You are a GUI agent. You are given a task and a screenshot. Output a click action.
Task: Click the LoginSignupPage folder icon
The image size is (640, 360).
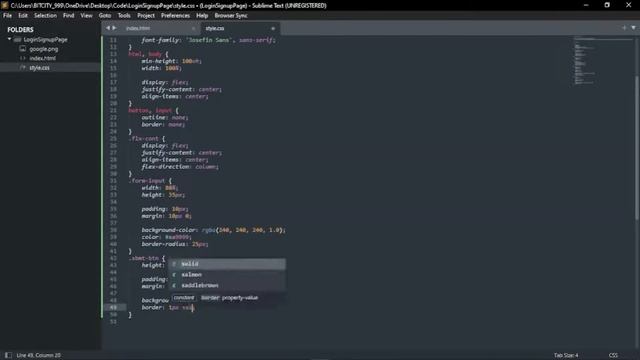(x=17, y=40)
